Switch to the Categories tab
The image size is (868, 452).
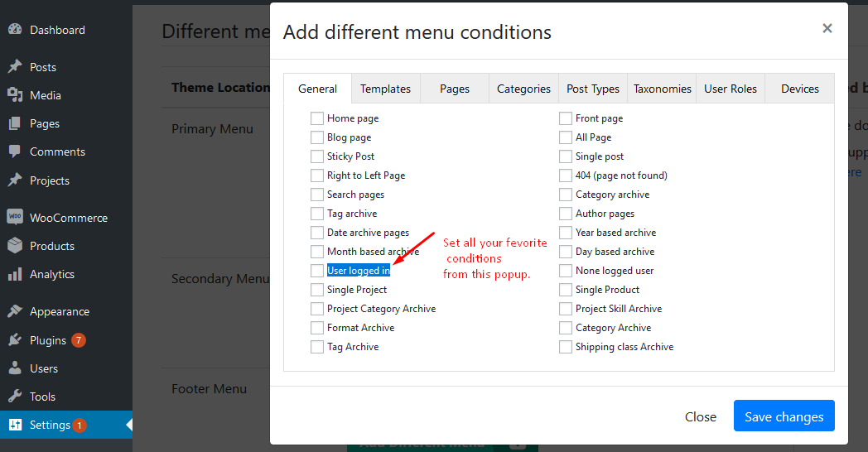[x=523, y=89]
